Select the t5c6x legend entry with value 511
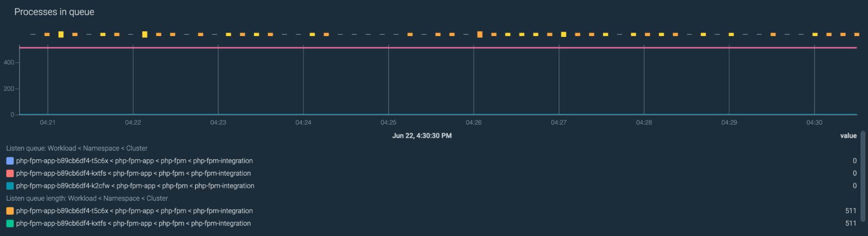 [x=134, y=211]
